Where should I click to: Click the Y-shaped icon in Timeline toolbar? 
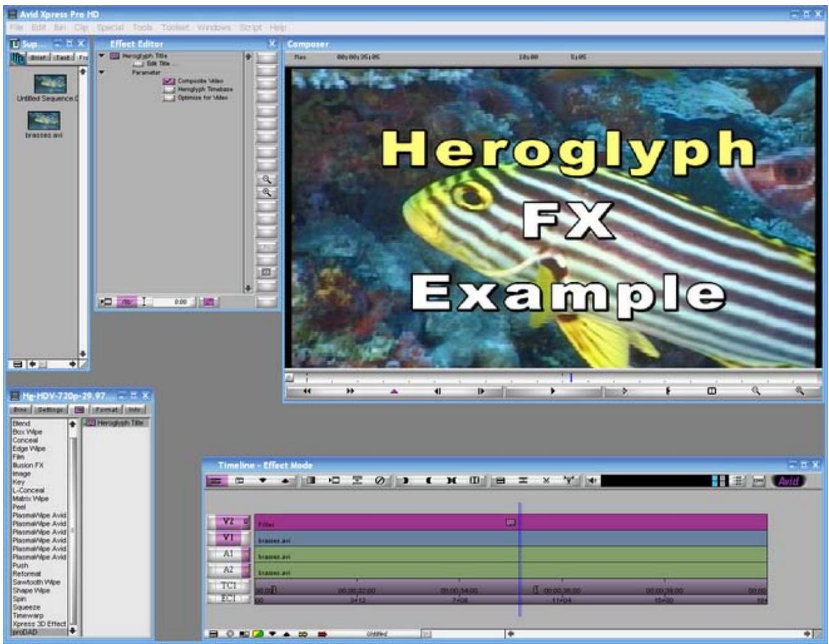pyautogui.click(x=569, y=480)
